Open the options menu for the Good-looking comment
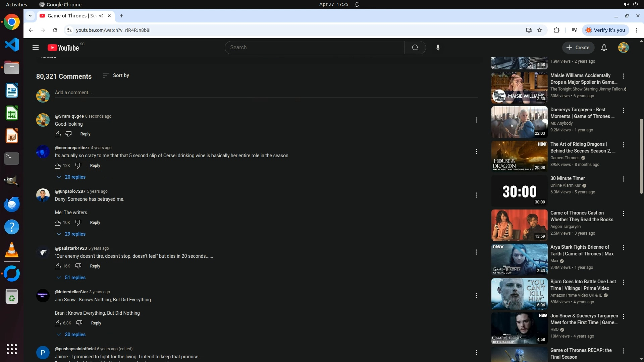Screen dimensions: 644x362 476,120
